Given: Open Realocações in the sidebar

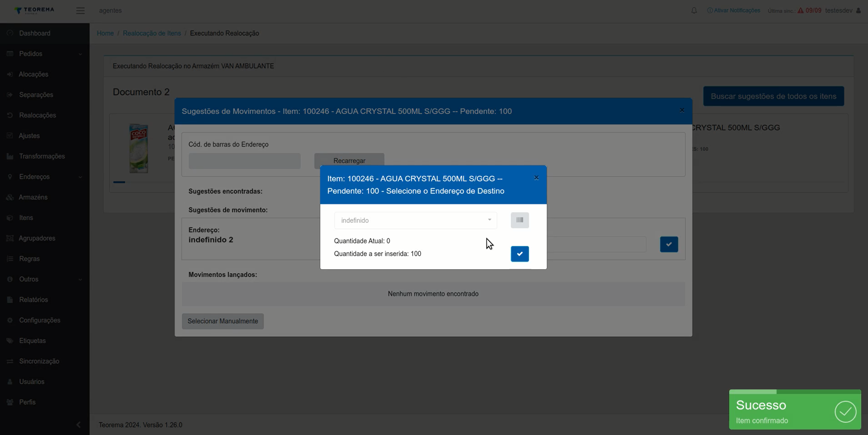Looking at the screenshot, I should click(38, 115).
